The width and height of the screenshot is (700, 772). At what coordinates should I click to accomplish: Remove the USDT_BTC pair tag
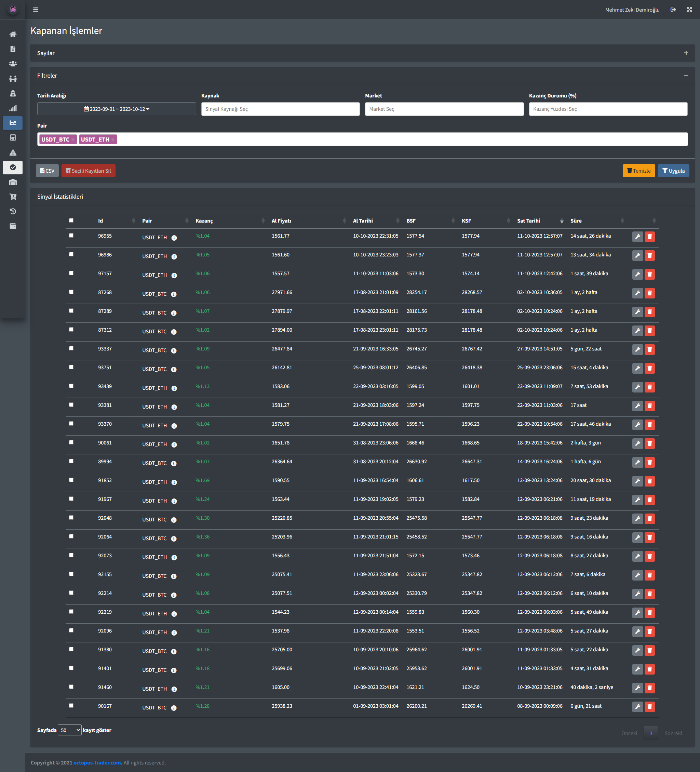tap(73, 139)
